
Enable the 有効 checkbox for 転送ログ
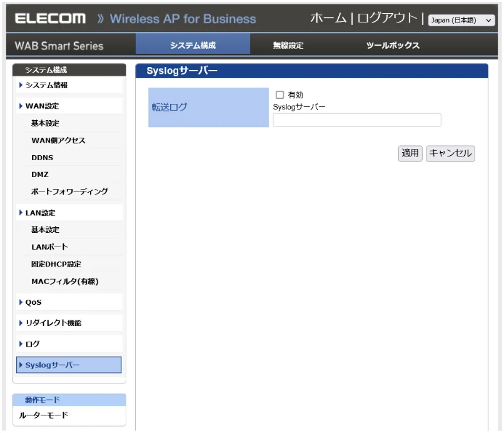280,94
